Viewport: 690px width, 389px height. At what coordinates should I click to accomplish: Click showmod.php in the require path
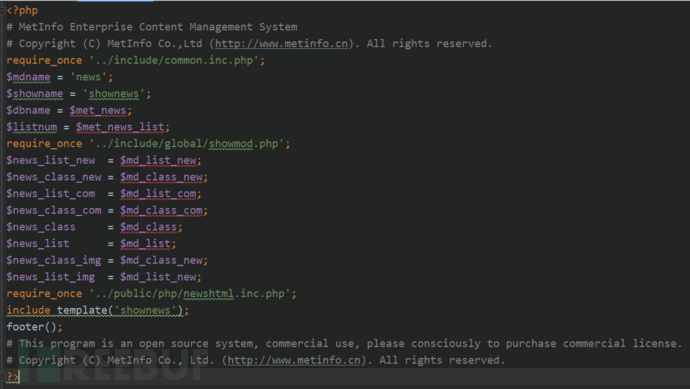pos(243,144)
